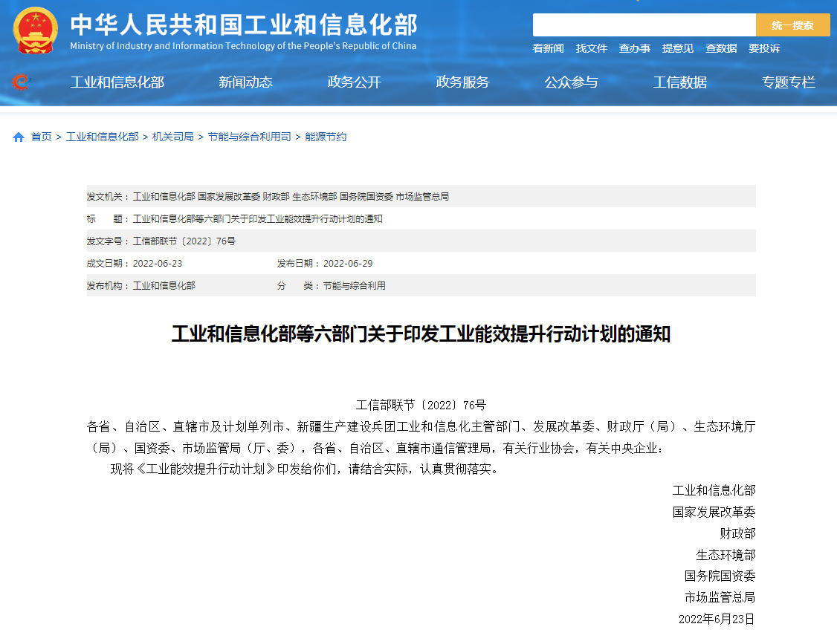The image size is (837, 644).
Task: Open 能源节约 breadcrumb link
Action: point(326,137)
